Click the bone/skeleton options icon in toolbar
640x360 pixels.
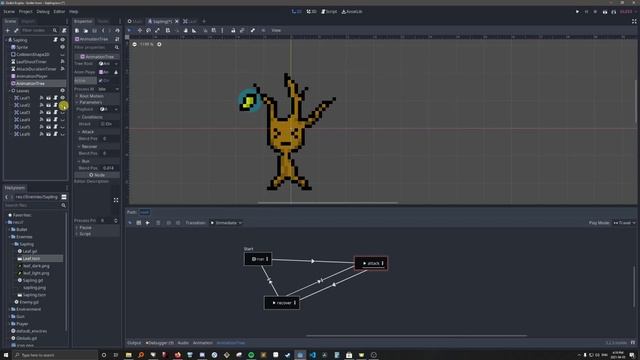tap(253, 30)
